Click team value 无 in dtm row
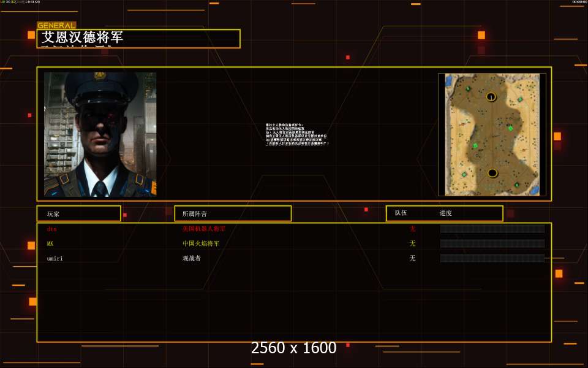This screenshot has width=588, height=368. [412, 228]
